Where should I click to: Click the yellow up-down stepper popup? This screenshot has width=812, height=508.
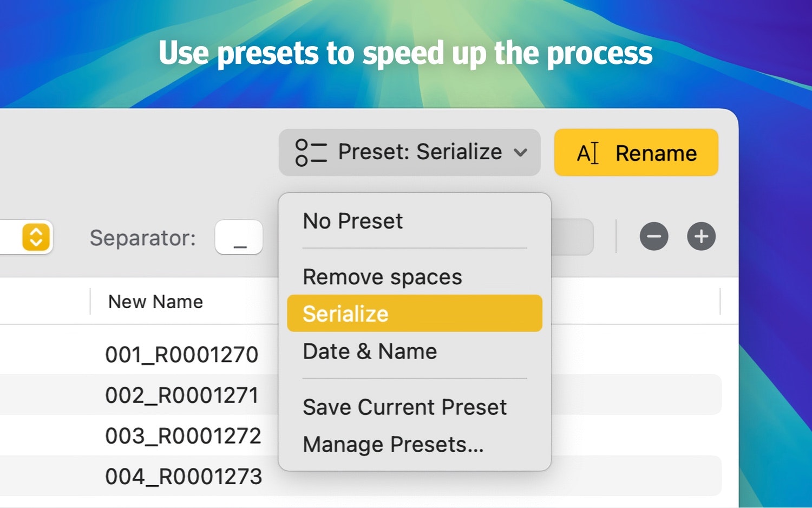tap(36, 237)
